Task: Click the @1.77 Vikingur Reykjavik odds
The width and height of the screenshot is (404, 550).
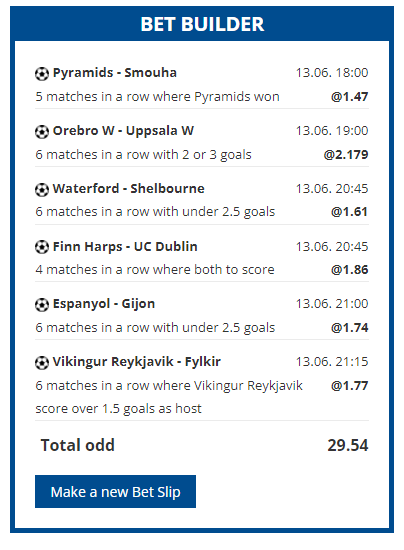Action: (x=350, y=385)
